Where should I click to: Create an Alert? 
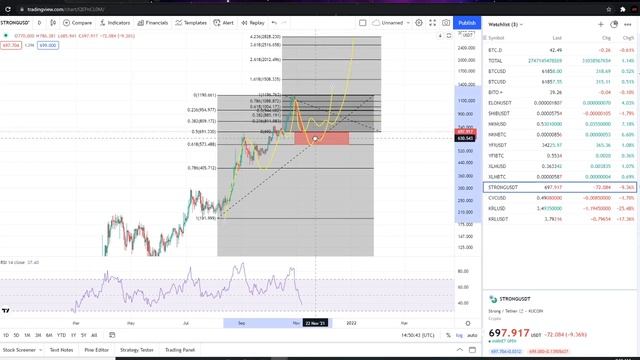tap(224, 23)
